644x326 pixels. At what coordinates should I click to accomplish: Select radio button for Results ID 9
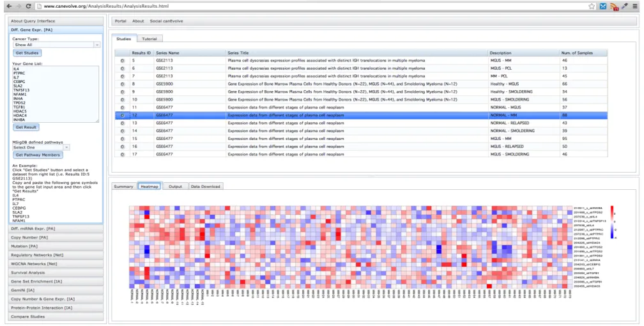(x=123, y=92)
